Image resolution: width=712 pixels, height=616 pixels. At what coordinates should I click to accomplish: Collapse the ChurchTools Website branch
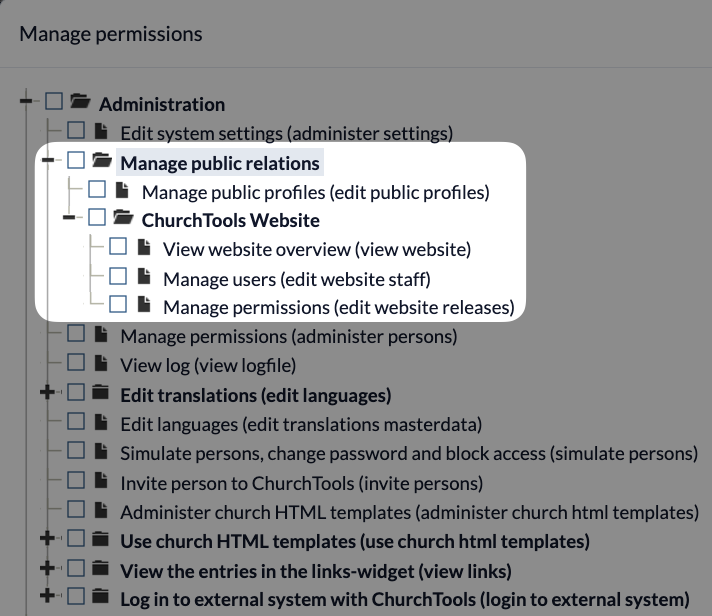(x=69, y=218)
